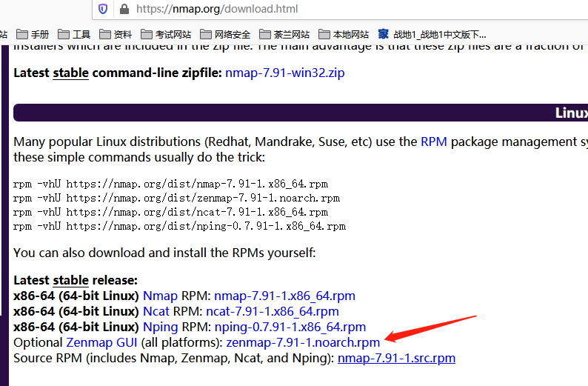Open the 网络安全 bookmark folder
This screenshot has height=386, width=588.
coord(225,35)
